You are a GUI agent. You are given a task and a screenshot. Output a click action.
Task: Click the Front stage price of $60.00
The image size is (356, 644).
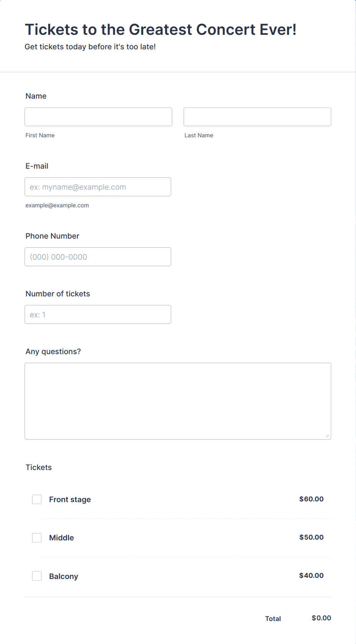(x=311, y=499)
